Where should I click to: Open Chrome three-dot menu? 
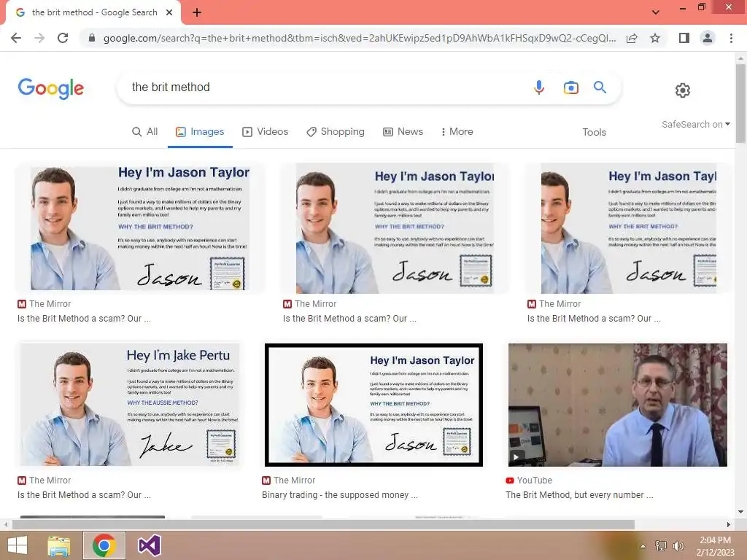point(731,38)
